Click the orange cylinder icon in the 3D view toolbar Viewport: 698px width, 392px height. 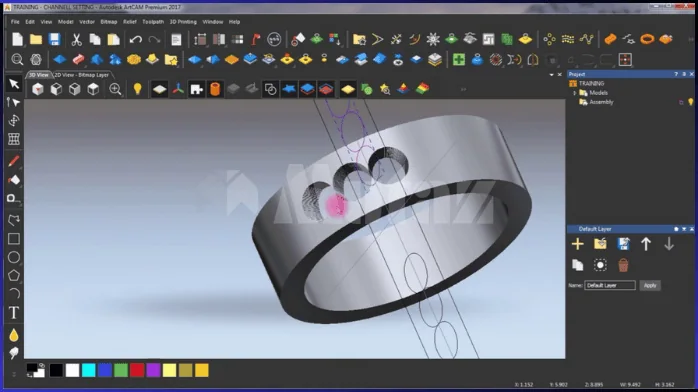(x=215, y=89)
